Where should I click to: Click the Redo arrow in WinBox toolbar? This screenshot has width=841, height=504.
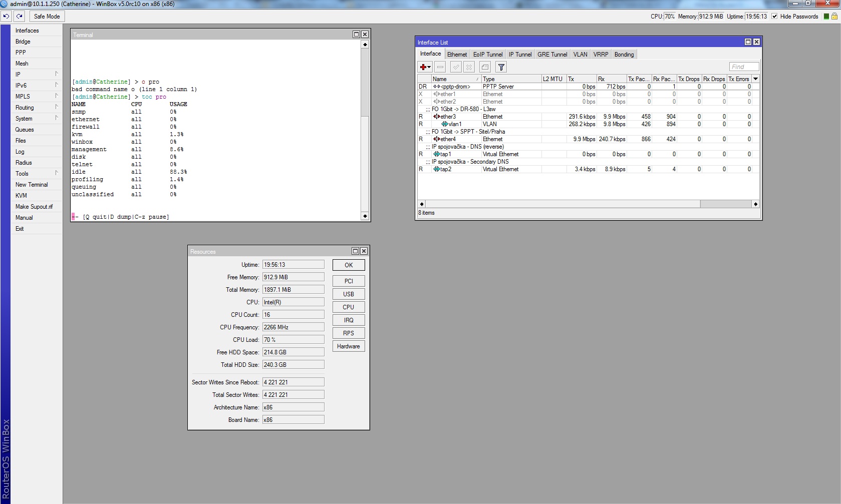[x=20, y=16]
